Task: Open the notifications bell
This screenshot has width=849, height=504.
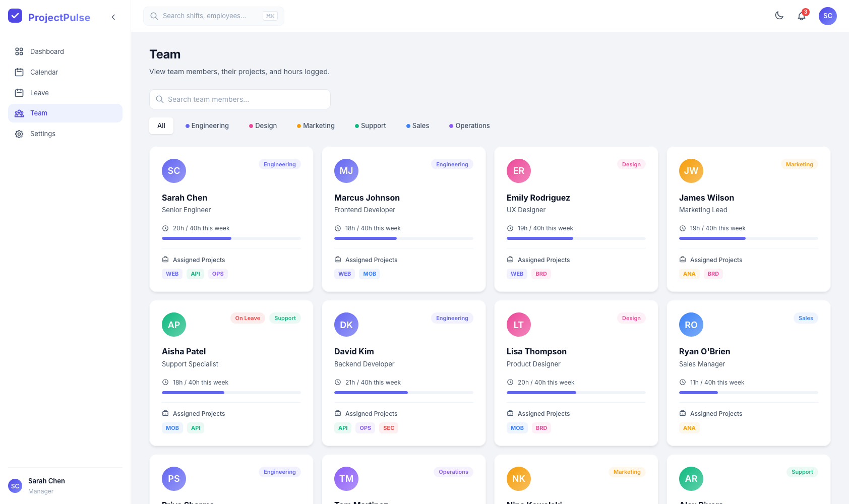Action: 801,16
